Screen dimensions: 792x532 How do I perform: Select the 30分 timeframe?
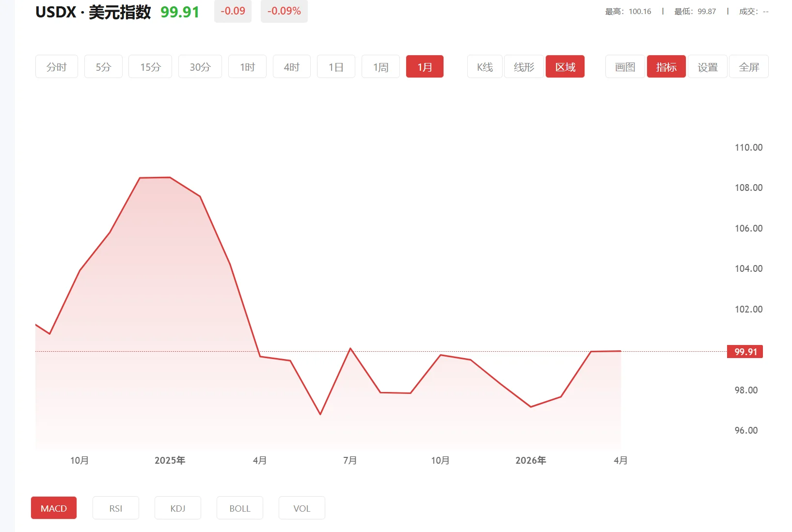(200, 67)
